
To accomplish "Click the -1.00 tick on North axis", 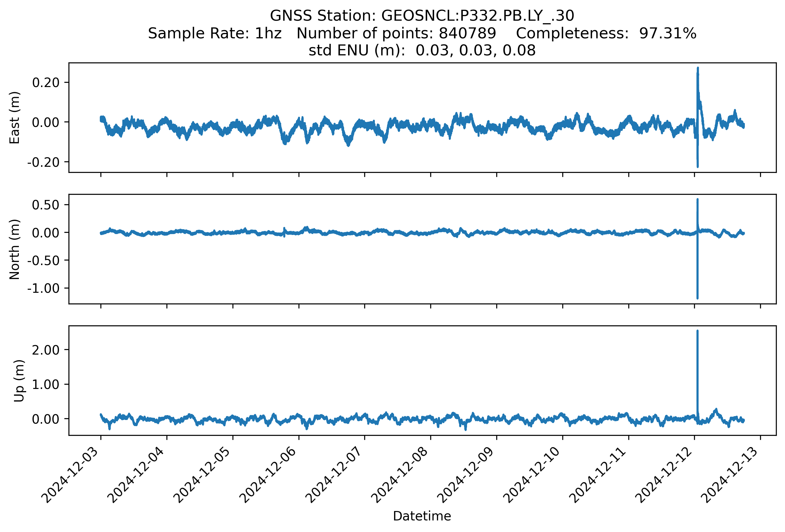I will [x=43, y=289].
